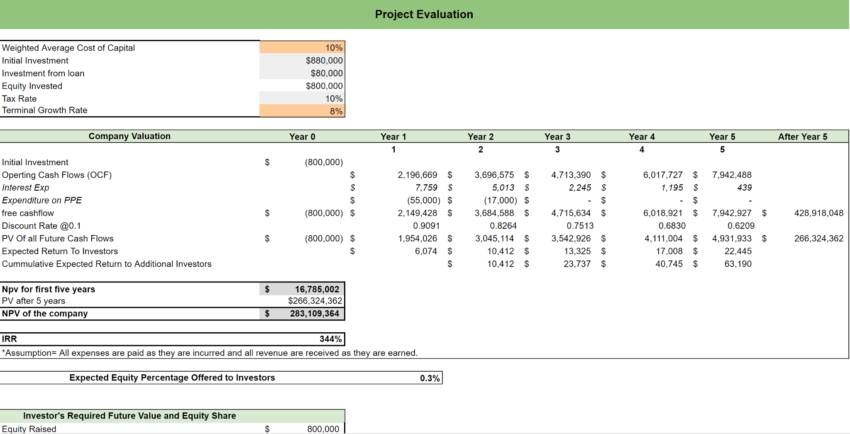Select PV value 4,931,933

point(732,238)
